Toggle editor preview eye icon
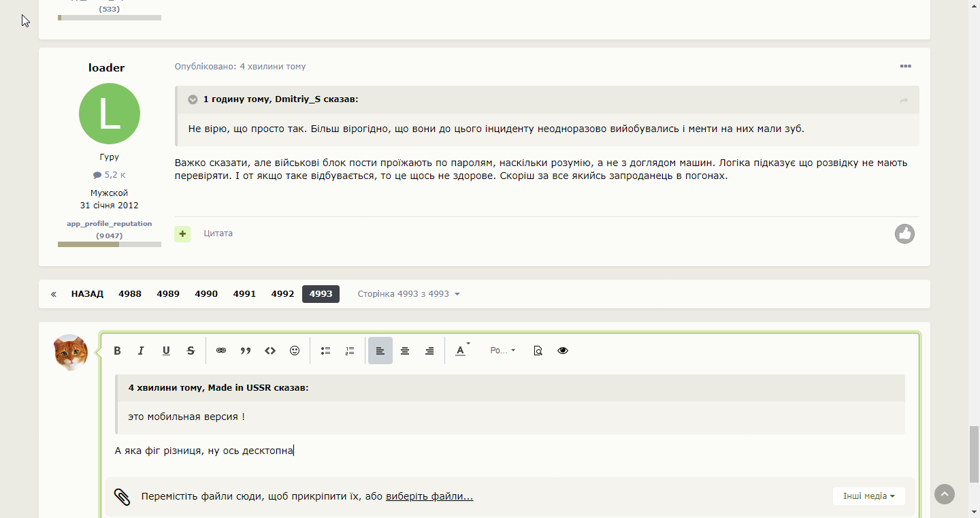The width and height of the screenshot is (980, 518). [x=563, y=351]
